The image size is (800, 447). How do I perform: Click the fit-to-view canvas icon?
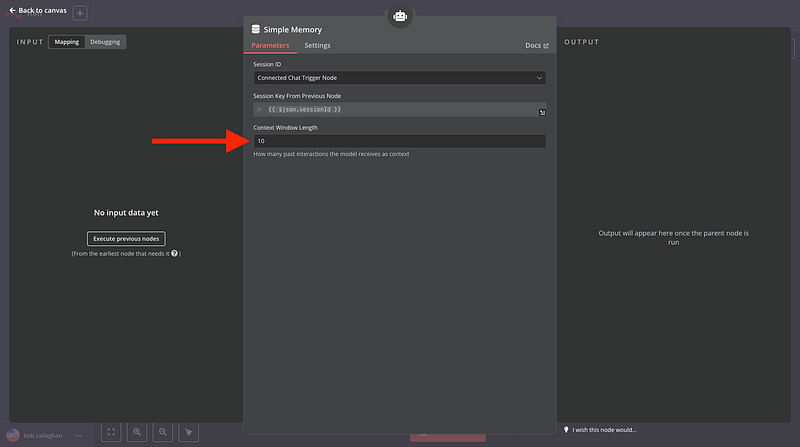(112, 432)
